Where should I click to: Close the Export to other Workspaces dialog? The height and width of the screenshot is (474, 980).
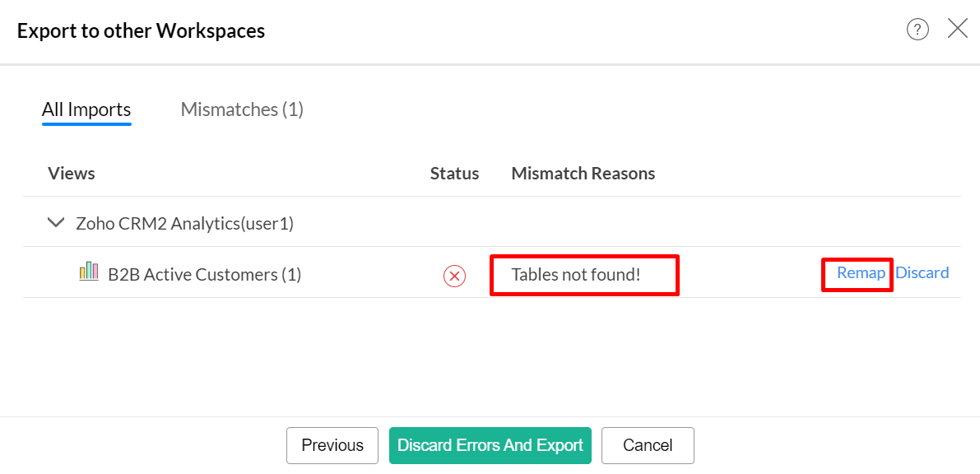[958, 29]
